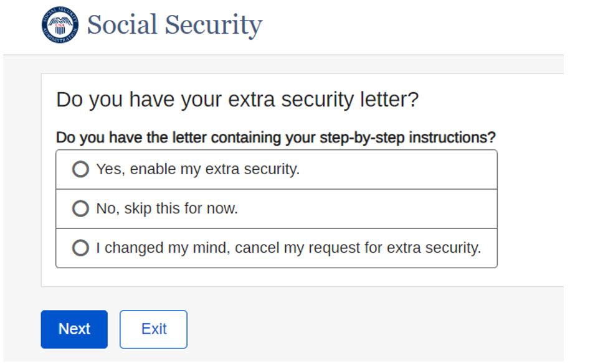Click the white card area below the radio options
Screen dimensions: 603x364
[274, 277]
